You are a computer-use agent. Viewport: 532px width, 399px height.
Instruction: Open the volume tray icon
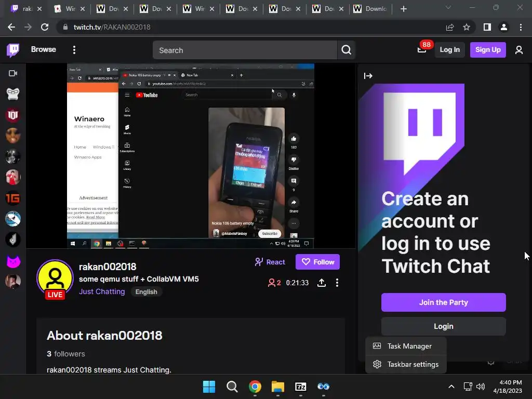(x=481, y=387)
